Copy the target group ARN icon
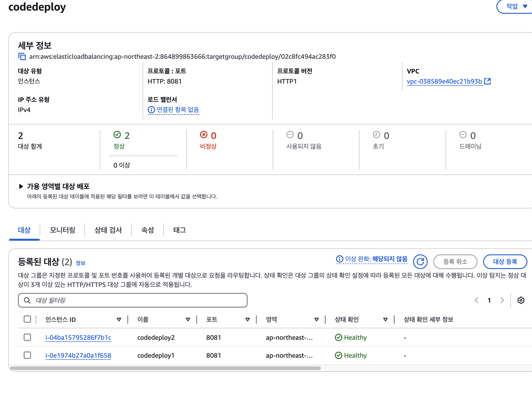Screen dimensions: 532x410 coord(22,56)
